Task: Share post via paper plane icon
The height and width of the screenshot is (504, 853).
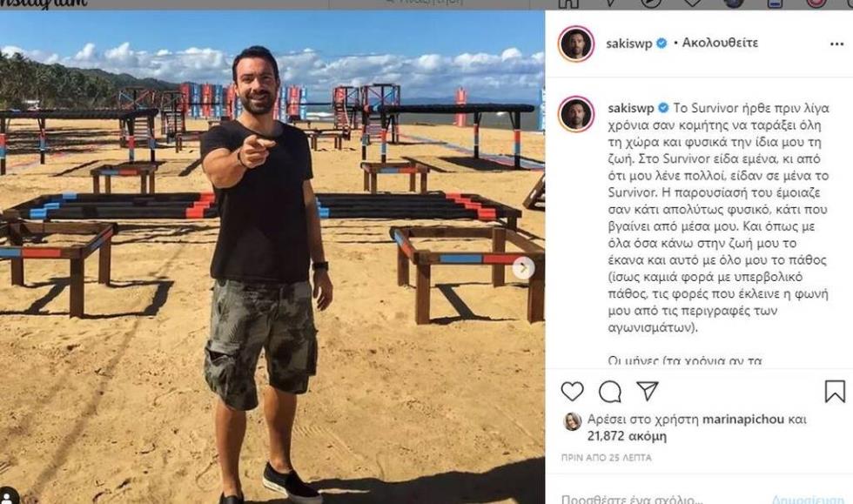Action: coord(648,391)
